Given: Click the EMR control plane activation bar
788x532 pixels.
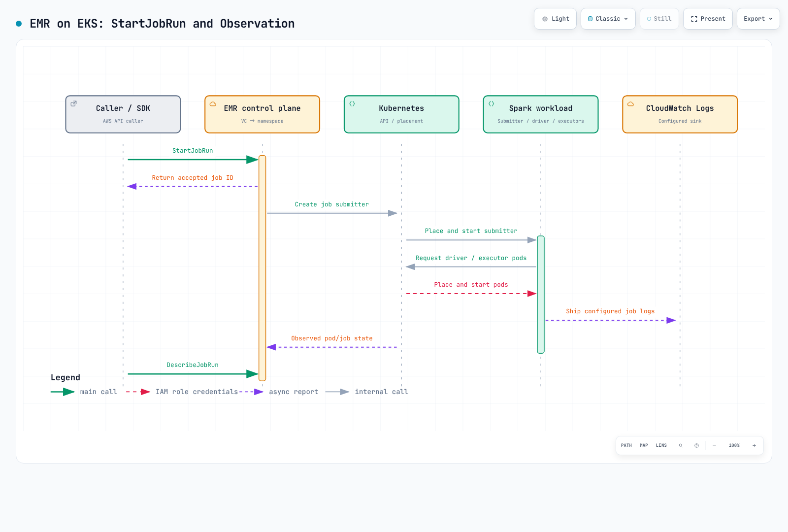Looking at the screenshot, I should (x=263, y=268).
